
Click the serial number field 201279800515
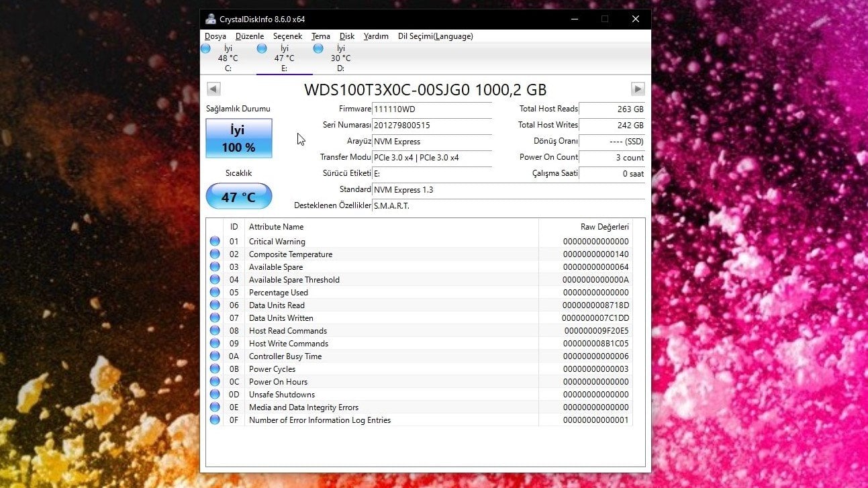coord(432,125)
